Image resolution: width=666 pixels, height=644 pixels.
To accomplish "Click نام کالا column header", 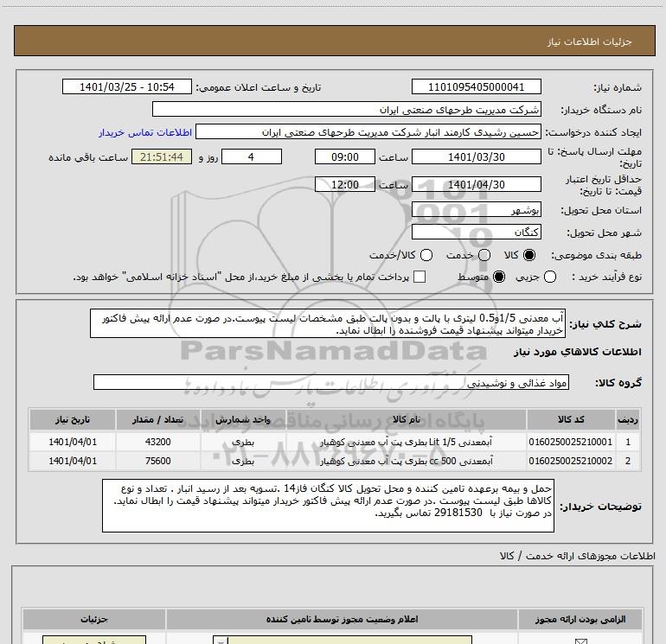I will [406, 419].
